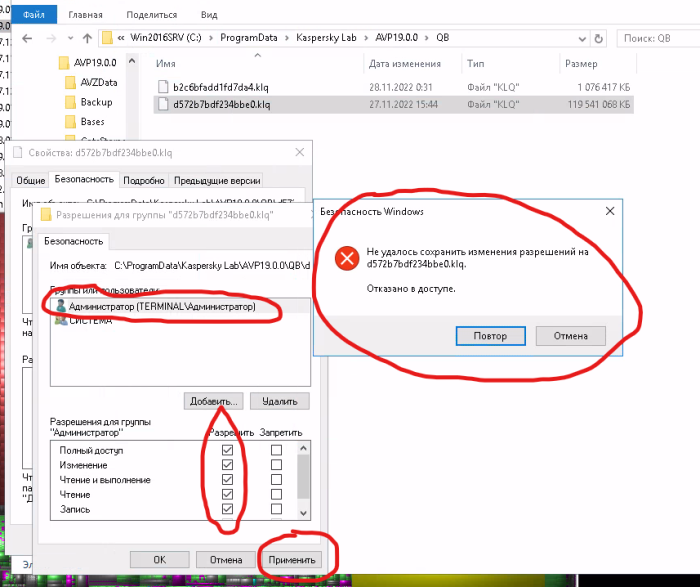Open the Поделиться ribbon tab
700x587 pixels.
coord(152,15)
